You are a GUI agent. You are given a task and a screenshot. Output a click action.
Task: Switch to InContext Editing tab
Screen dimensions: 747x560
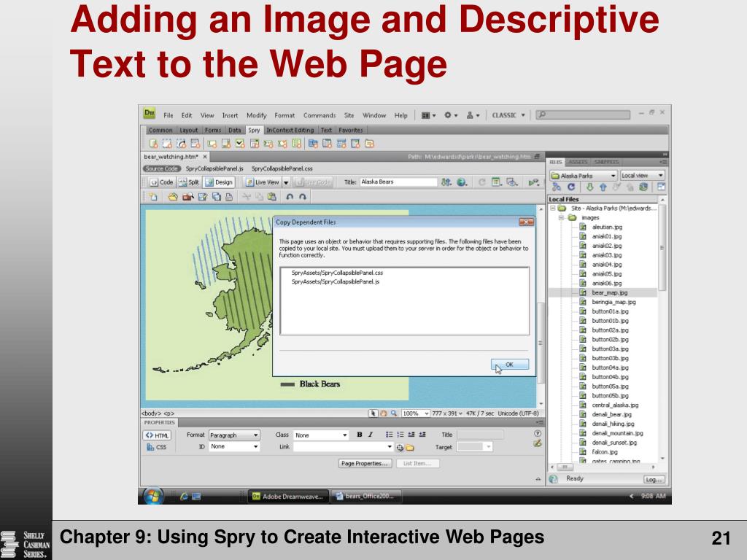click(x=290, y=130)
